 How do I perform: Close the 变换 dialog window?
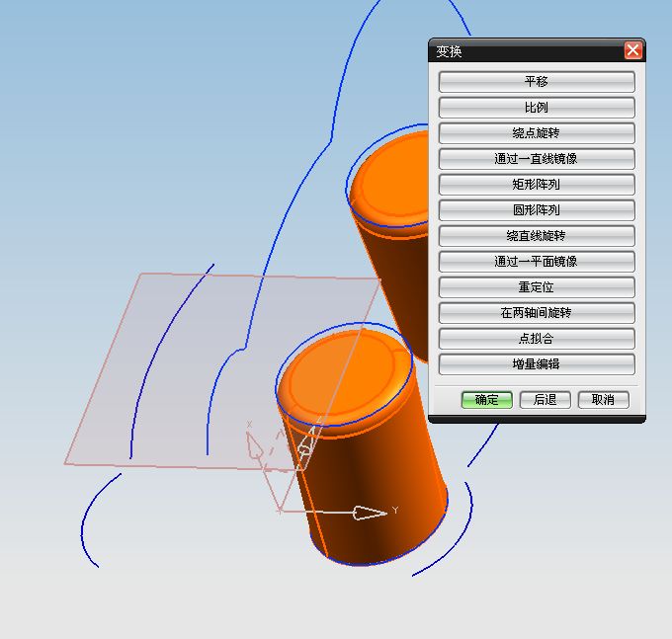[x=633, y=50]
